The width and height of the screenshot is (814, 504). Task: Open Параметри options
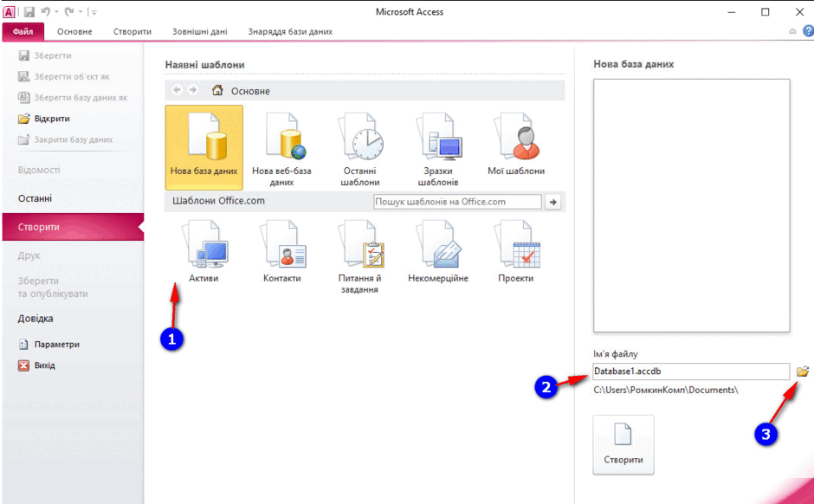(x=48, y=344)
